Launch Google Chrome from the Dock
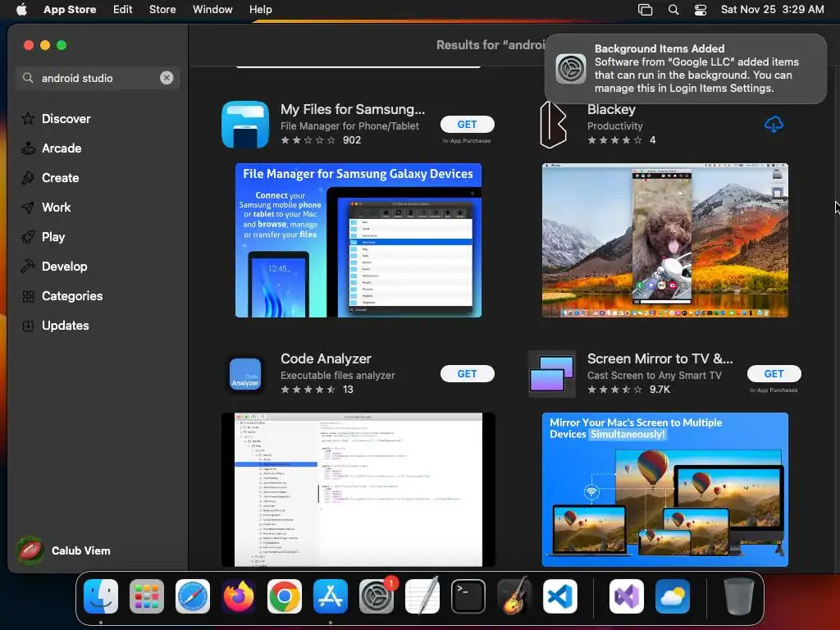Screen dimensions: 840x630 tap(285, 596)
